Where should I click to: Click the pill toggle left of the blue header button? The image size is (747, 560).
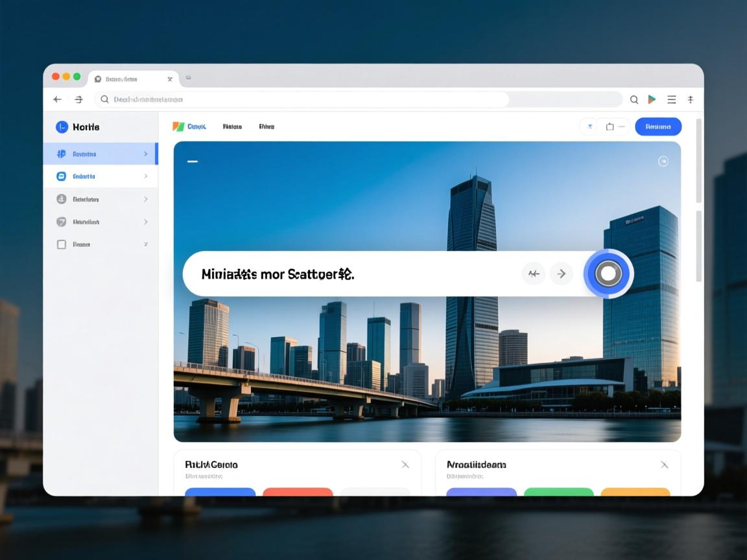point(589,126)
